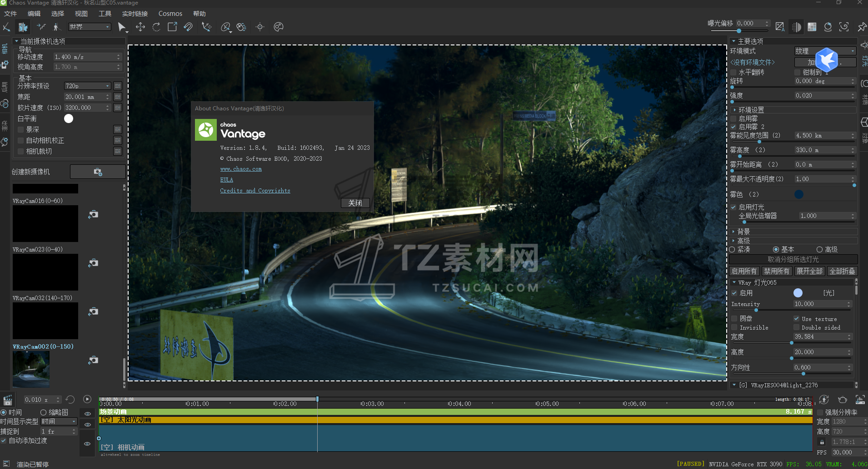Open the 视图 menu
The image size is (868, 469).
pos(81,14)
